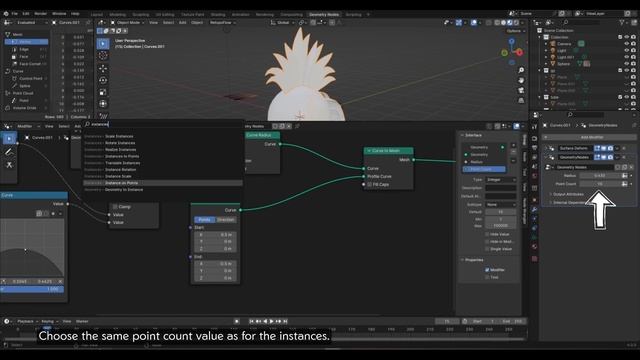Select the node editor Annotate tool
The width and height of the screenshot is (640, 360).
click(9, 152)
